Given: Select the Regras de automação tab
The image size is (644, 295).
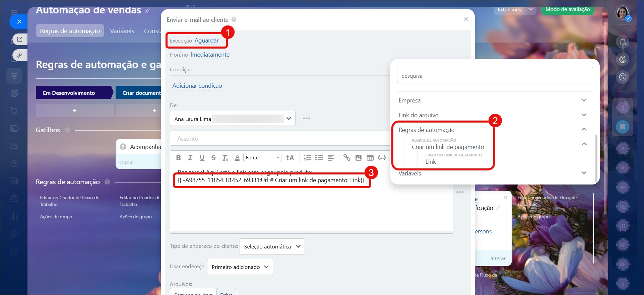Looking at the screenshot, I should (x=70, y=31).
